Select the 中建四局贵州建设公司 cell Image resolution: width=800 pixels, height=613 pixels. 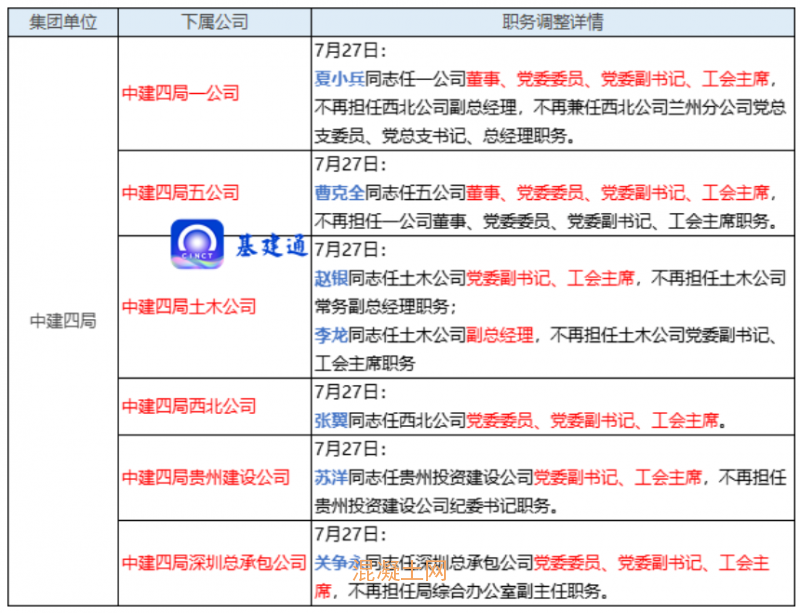[215, 478]
